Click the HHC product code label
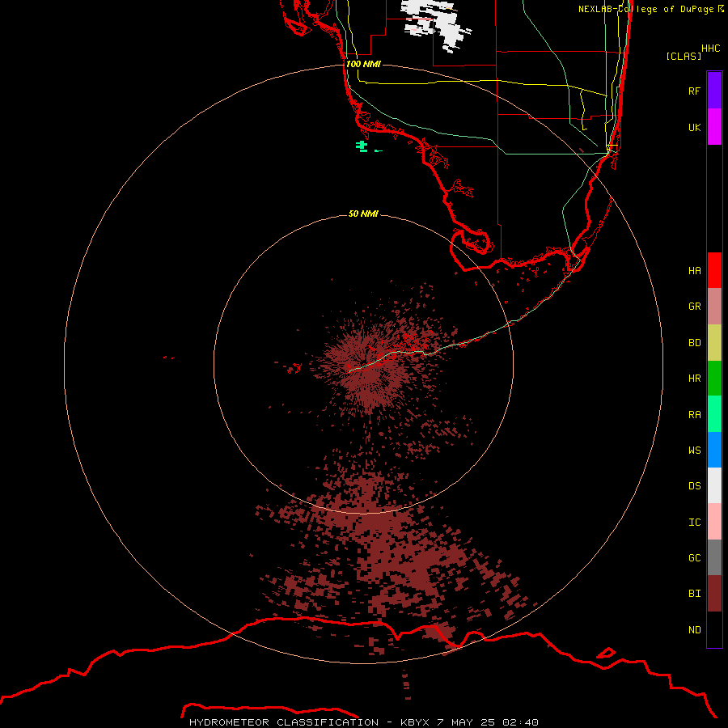The width and height of the screenshot is (728, 728). 711,49
